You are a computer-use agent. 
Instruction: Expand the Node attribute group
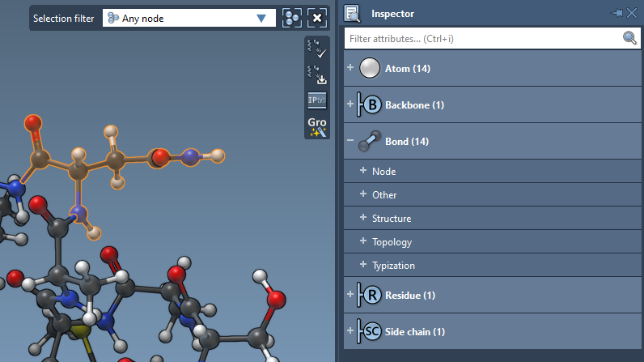coord(363,171)
